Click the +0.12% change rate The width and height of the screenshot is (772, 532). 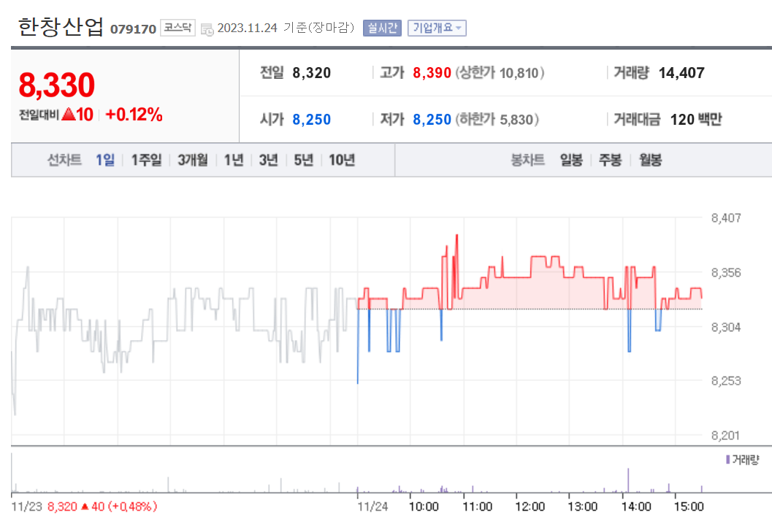click(134, 115)
